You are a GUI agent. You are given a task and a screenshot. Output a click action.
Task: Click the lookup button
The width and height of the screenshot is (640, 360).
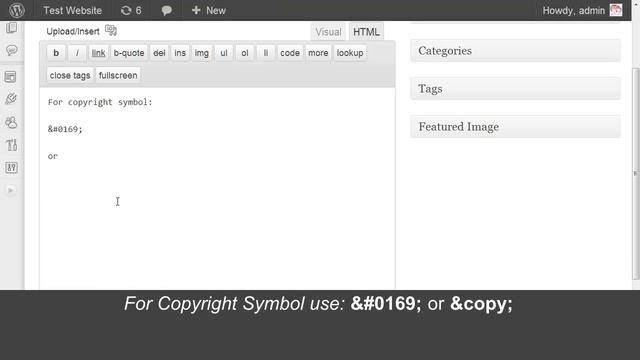pos(350,53)
